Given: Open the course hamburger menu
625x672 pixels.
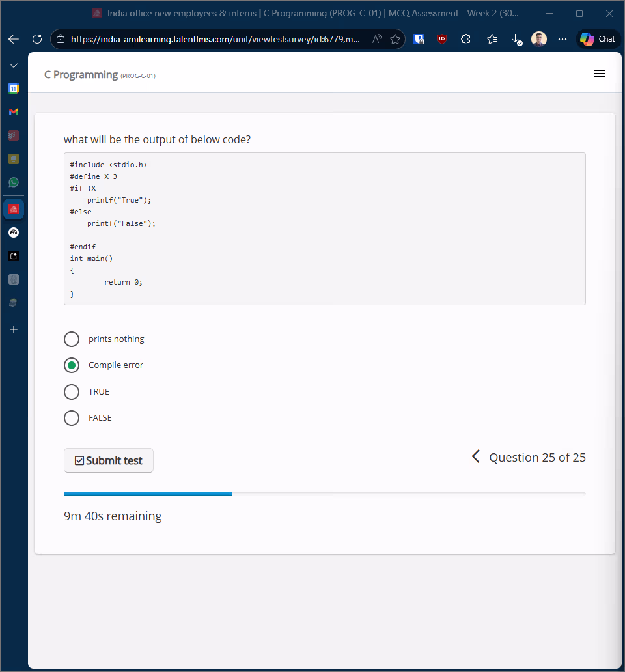Looking at the screenshot, I should (600, 74).
